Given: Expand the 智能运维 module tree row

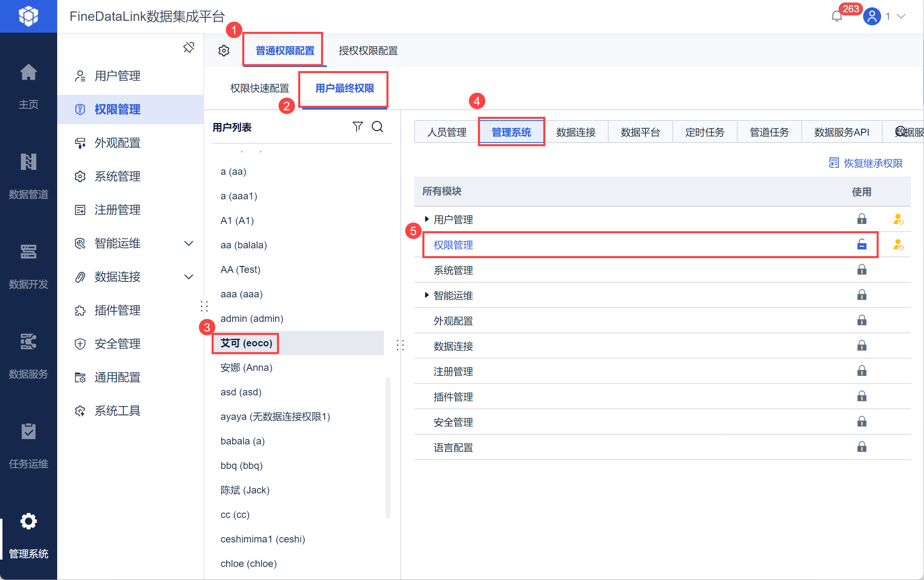Looking at the screenshot, I should pos(426,295).
